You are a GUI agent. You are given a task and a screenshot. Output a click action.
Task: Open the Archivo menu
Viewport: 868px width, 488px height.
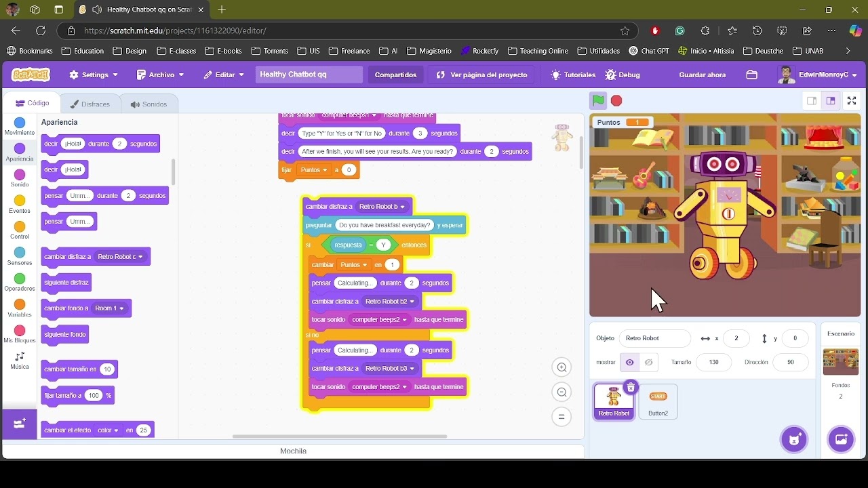(160, 75)
